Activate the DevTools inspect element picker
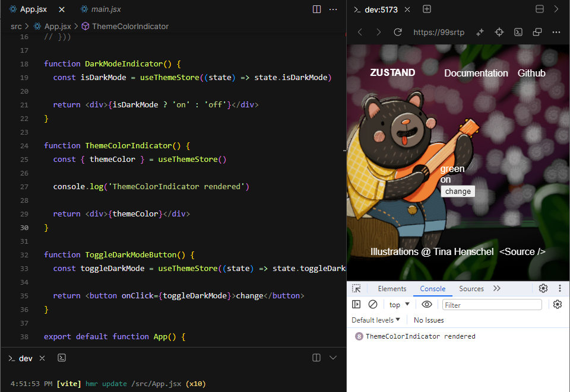Viewport: 570px width, 392px height. click(x=356, y=289)
